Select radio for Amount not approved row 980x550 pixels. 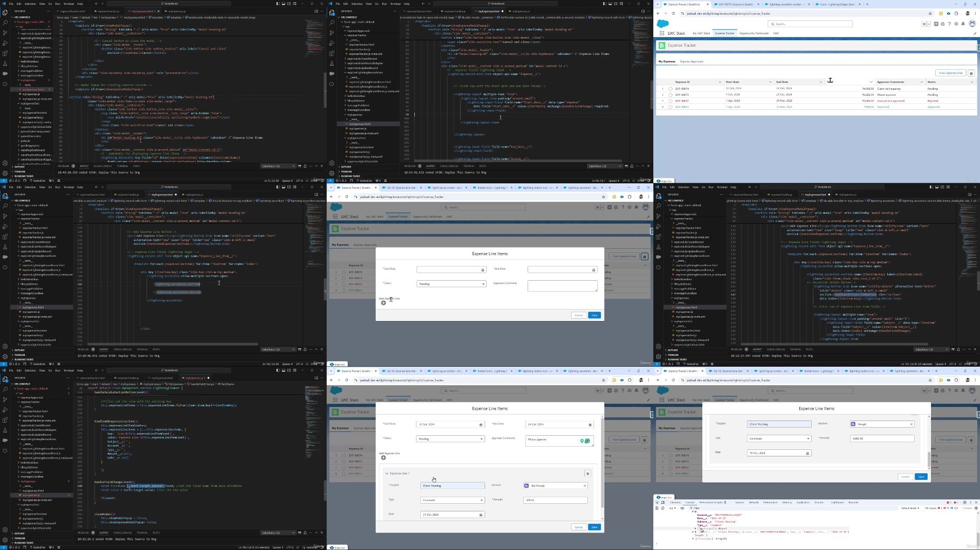click(670, 101)
